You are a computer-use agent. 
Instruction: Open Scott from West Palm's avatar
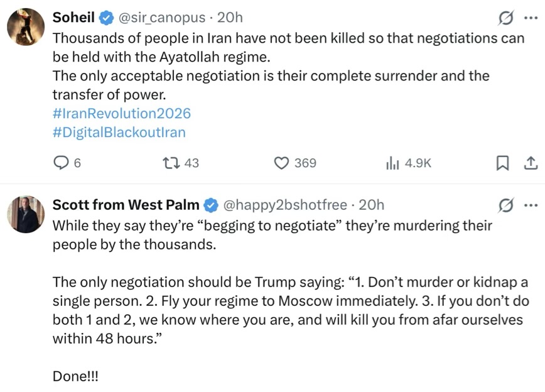pyautogui.click(x=26, y=214)
